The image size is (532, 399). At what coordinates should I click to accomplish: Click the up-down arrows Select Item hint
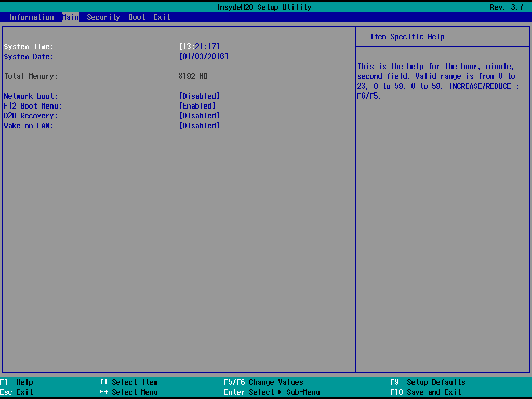(129, 382)
